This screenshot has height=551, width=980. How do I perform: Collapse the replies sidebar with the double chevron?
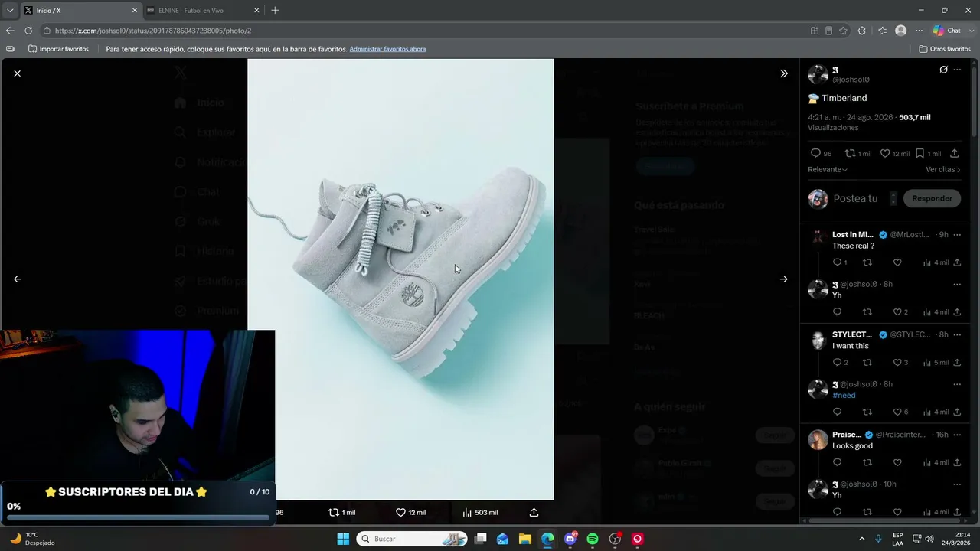[x=783, y=73]
